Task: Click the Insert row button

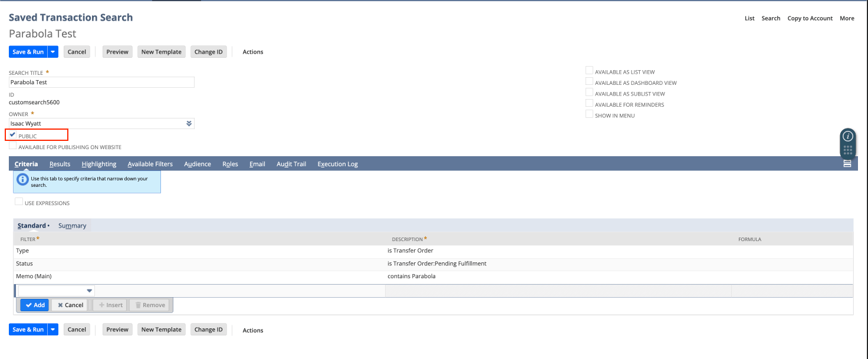Action: (x=110, y=305)
